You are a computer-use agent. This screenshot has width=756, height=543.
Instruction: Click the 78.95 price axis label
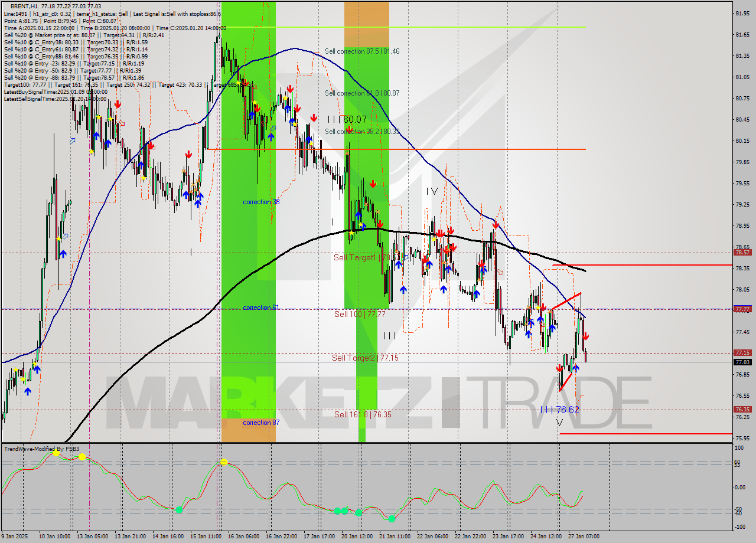click(742, 225)
